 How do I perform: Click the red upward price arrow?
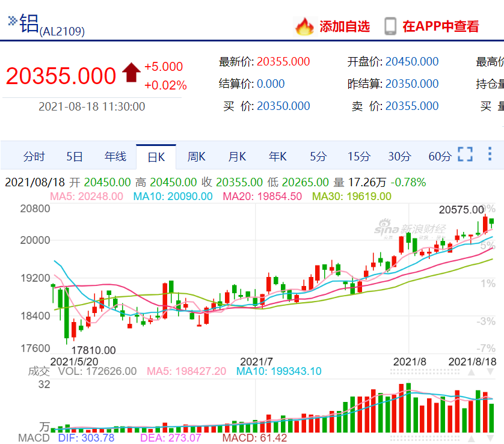[131, 73]
